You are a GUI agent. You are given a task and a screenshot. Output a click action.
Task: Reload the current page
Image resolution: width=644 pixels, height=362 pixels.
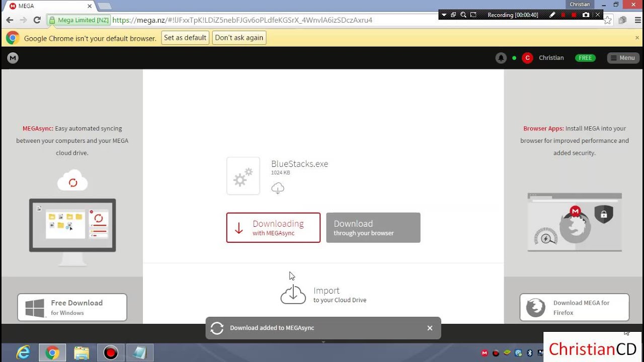pos(37,20)
